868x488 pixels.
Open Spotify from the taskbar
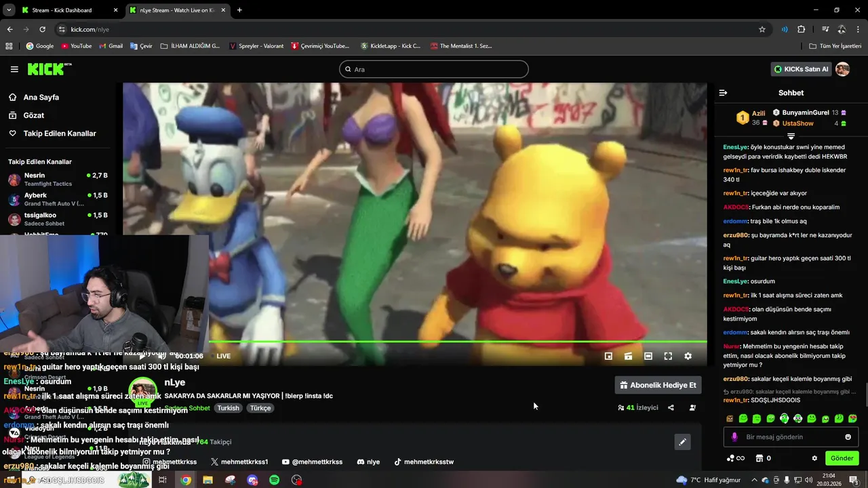[275, 480]
